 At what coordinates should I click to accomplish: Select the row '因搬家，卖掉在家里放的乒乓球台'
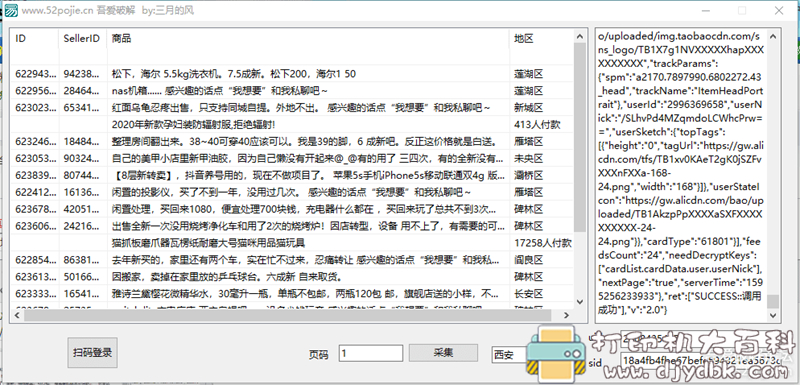[292, 276]
